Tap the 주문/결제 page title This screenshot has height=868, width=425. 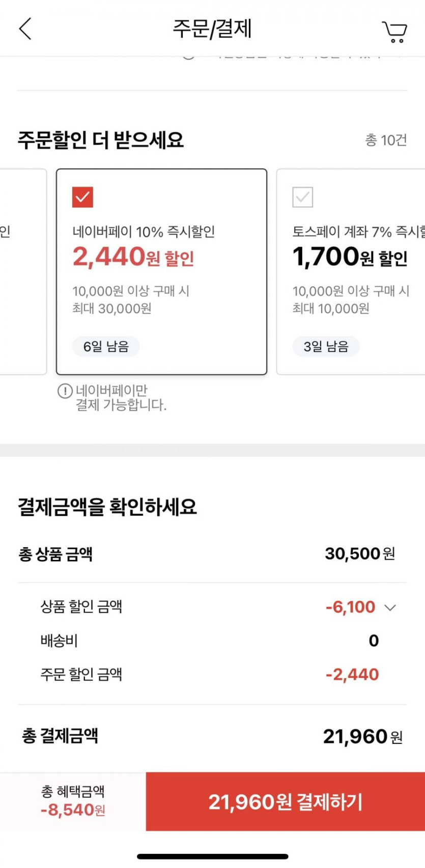(x=212, y=29)
